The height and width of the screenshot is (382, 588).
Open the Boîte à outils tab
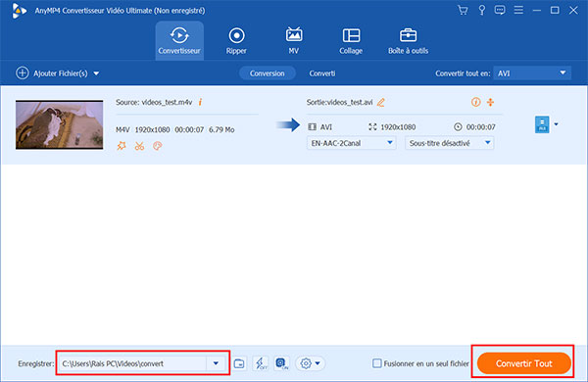pyautogui.click(x=408, y=40)
